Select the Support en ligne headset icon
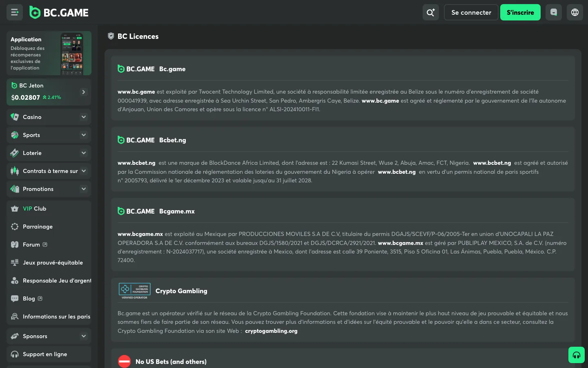 pos(15,354)
